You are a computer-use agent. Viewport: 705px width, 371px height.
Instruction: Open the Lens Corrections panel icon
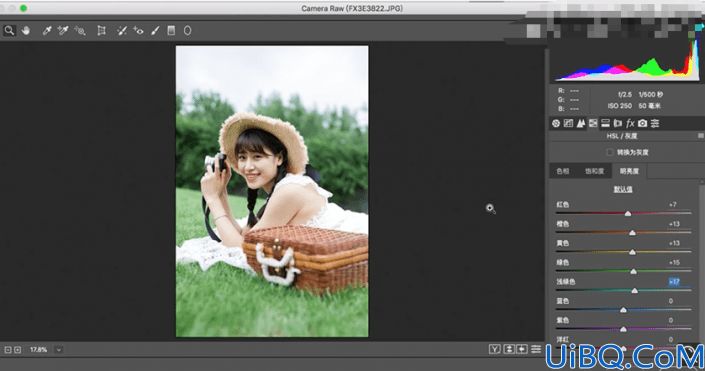[618, 123]
